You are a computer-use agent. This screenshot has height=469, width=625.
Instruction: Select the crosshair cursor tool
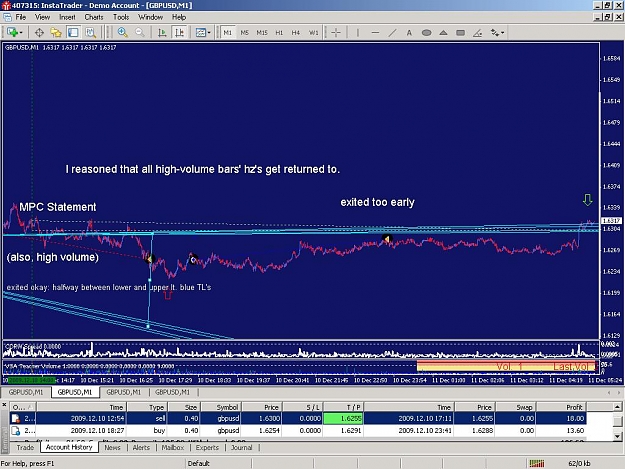tap(336, 33)
